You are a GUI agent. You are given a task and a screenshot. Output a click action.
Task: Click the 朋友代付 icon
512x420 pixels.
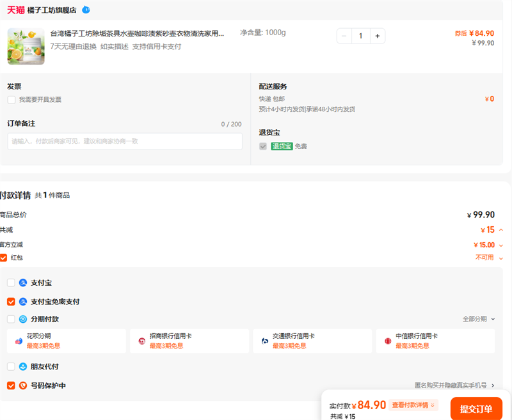tap(23, 367)
